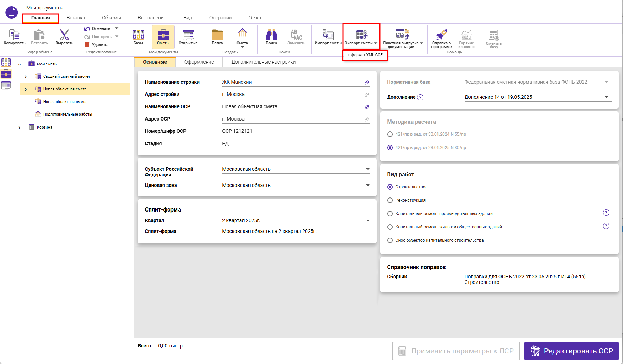
Task: Select Подготовительные работы in the tree
Action: coord(67,114)
